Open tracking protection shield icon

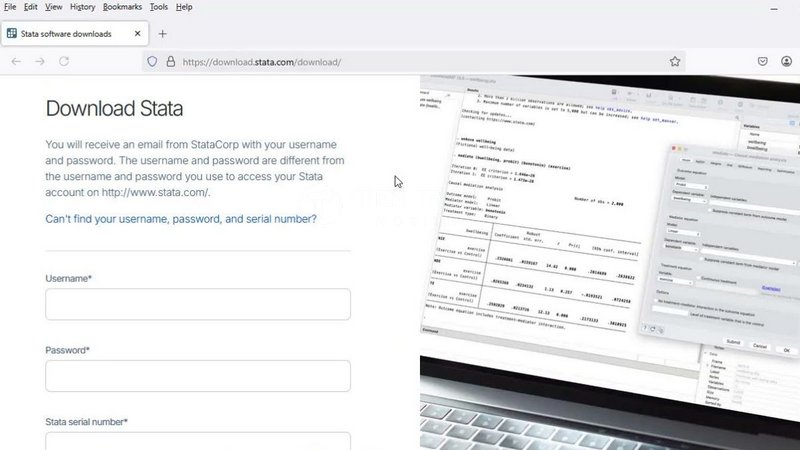click(x=152, y=62)
